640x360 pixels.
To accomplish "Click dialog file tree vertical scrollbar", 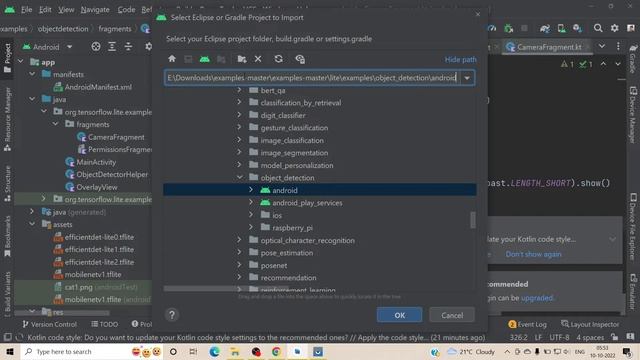I will point(473,220).
